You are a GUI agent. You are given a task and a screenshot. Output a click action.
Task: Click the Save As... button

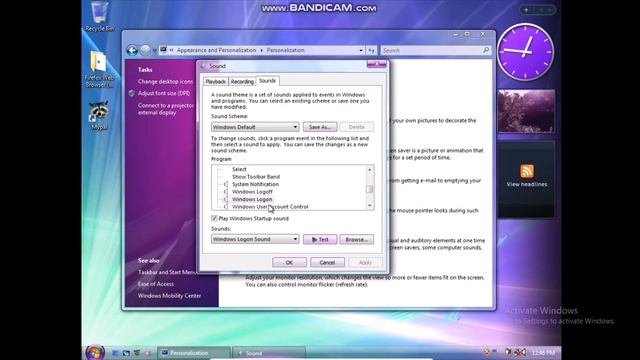point(320,127)
